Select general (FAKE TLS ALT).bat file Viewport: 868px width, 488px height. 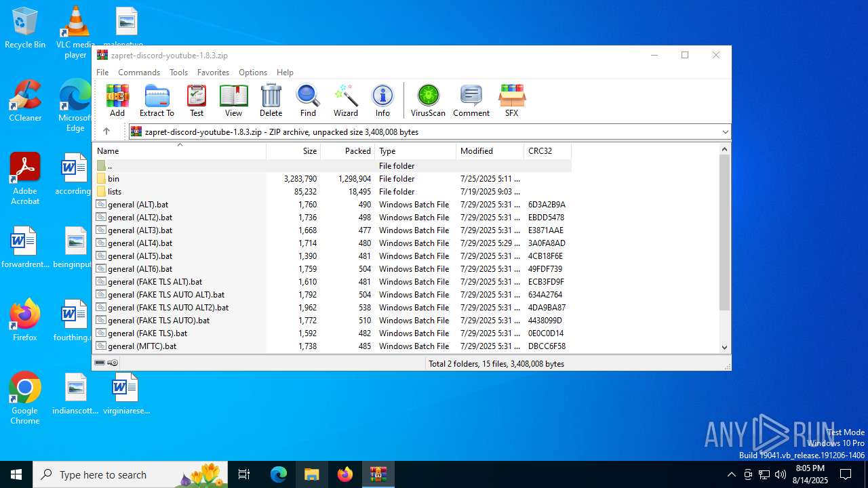point(332,281)
